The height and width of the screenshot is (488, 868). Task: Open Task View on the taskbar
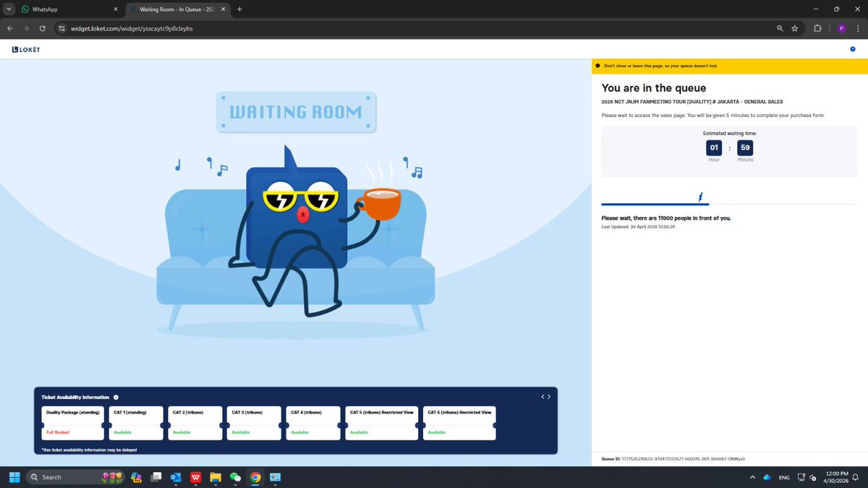click(x=156, y=477)
